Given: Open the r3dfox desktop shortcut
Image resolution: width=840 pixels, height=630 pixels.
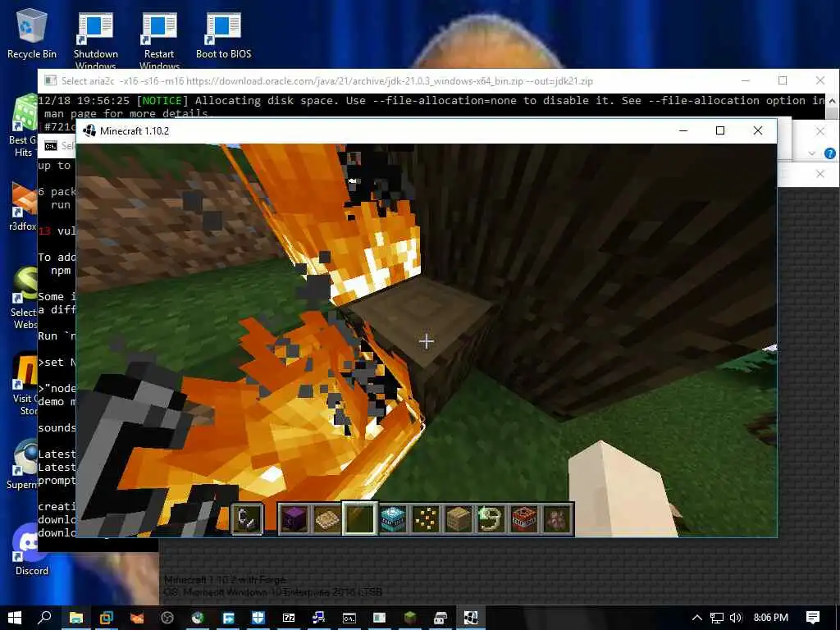Looking at the screenshot, I should point(22,206).
